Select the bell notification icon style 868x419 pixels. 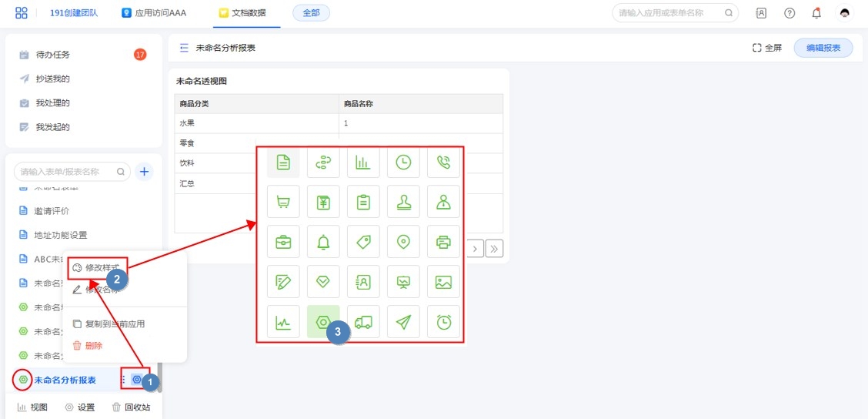click(323, 242)
